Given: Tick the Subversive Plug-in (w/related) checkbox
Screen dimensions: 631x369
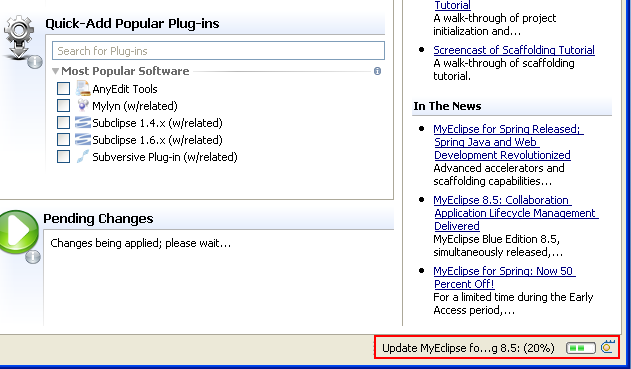Looking at the screenshot, I should pyautogui.click(x=63, y=156).
